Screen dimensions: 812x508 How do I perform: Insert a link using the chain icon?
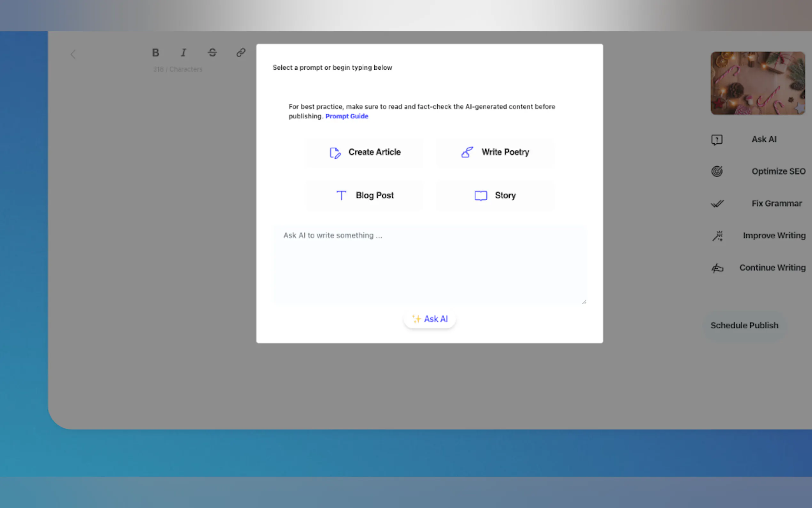coord(241,53)
